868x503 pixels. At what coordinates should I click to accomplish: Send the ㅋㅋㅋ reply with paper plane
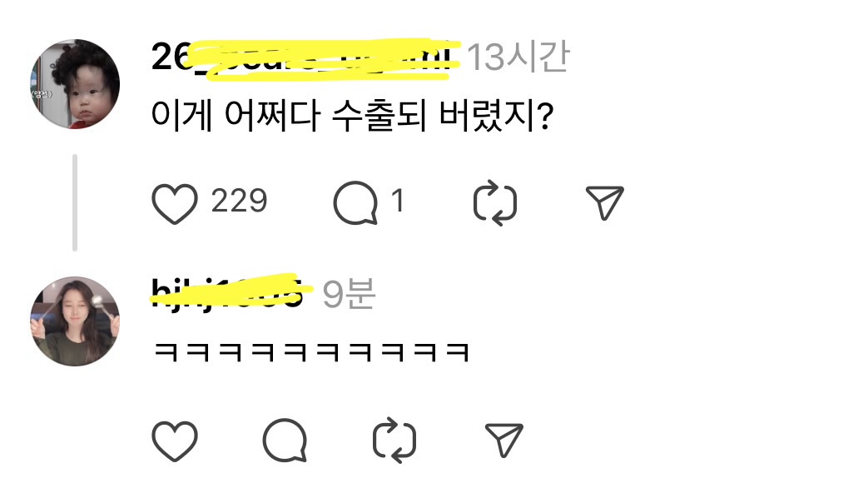point(503,441)
